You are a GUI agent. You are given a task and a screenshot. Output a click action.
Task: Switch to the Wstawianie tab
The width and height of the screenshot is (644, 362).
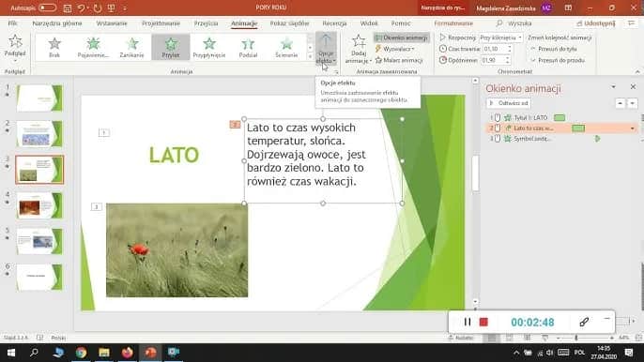tap(112, 23)
